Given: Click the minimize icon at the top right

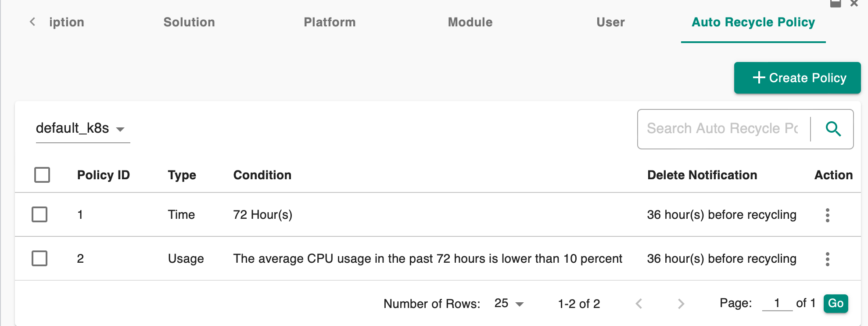Looking at the screenshot, I should (836, 4).
